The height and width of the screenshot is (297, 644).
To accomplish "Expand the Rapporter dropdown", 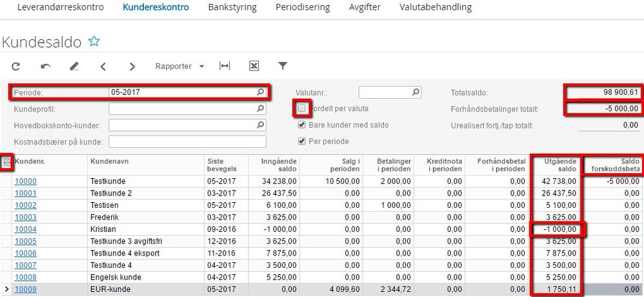I will point(179,66).
